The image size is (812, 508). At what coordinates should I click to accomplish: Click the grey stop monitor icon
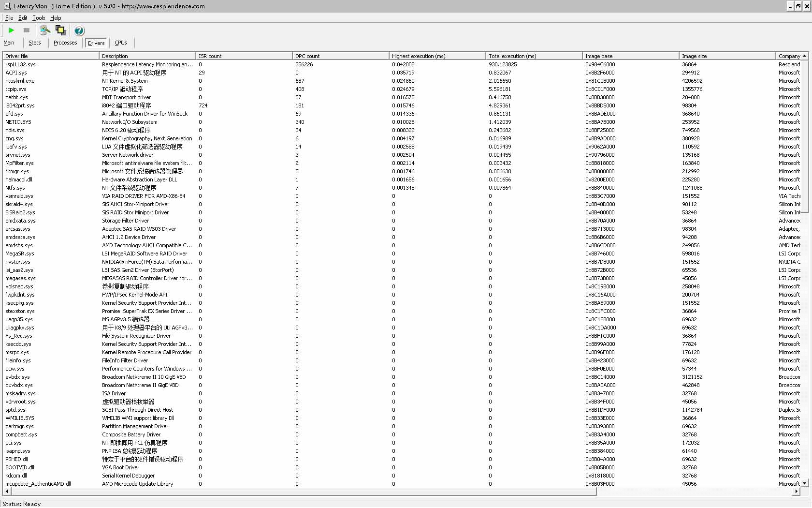(27, 30)
